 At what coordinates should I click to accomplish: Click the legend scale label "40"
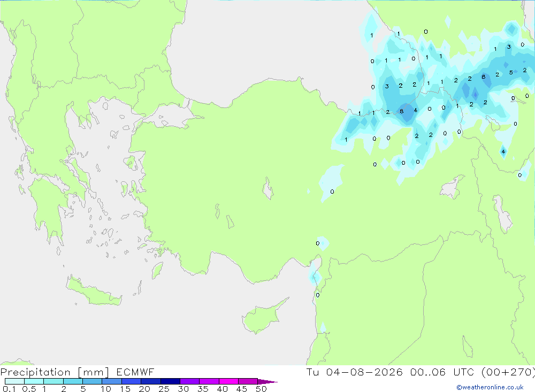click(222, 389)
